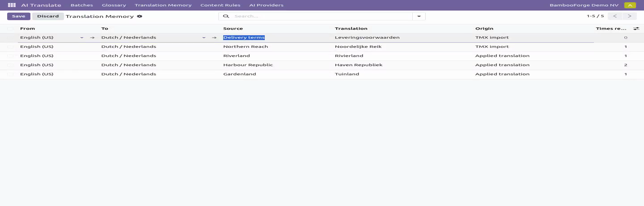Toggle the select-all checkbox in the header

click(10, 29)
